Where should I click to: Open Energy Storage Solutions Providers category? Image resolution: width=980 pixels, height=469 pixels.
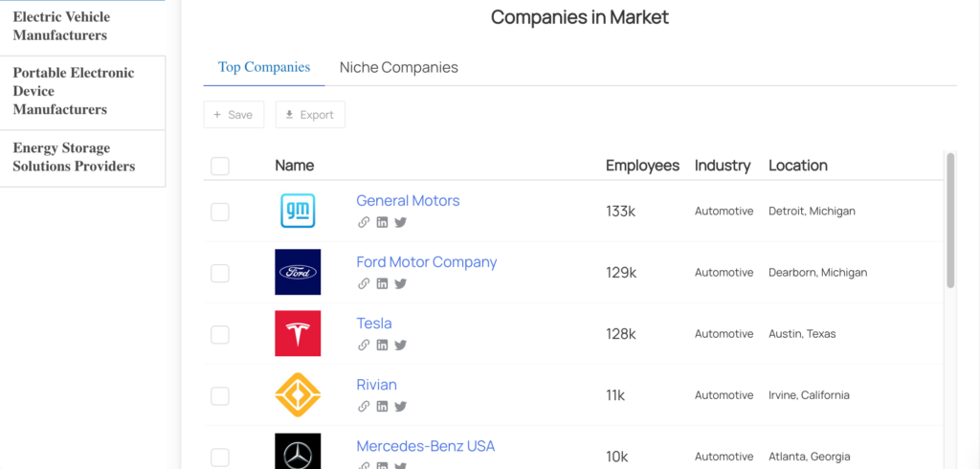[x=74, y=158]
